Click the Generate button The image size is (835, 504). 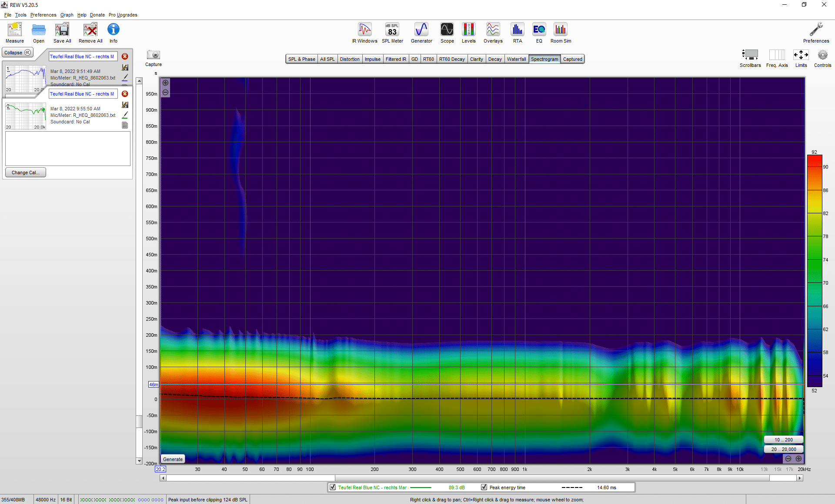click(x=173, y=459)
